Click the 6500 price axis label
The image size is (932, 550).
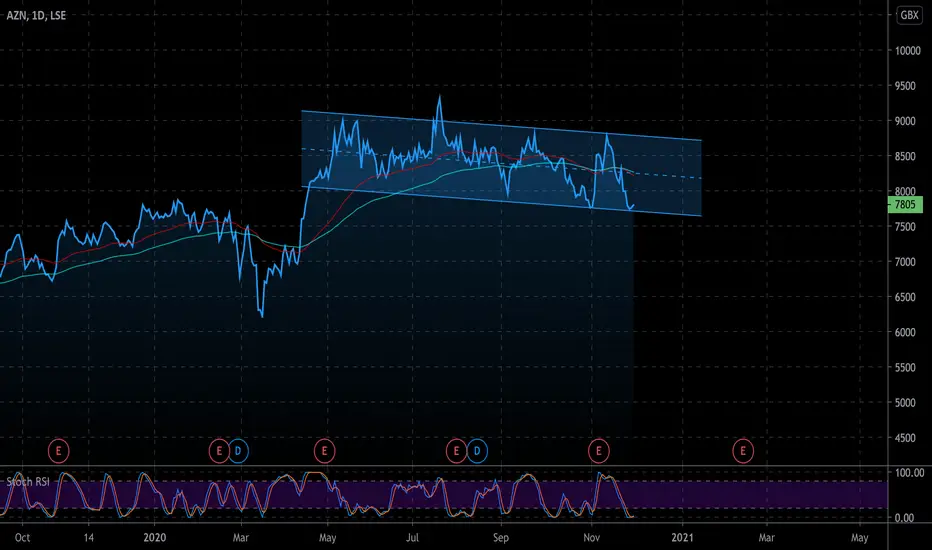(x=905, y=297)
